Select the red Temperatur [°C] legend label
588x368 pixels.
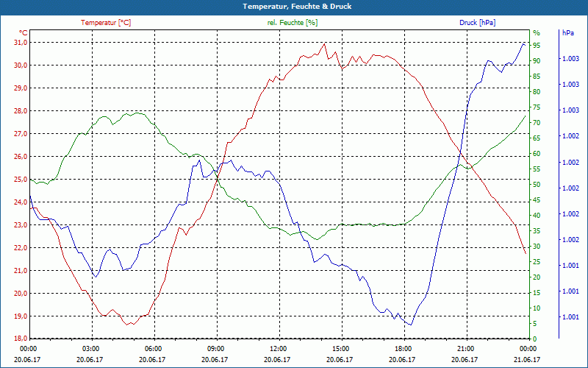coord(106,23)
